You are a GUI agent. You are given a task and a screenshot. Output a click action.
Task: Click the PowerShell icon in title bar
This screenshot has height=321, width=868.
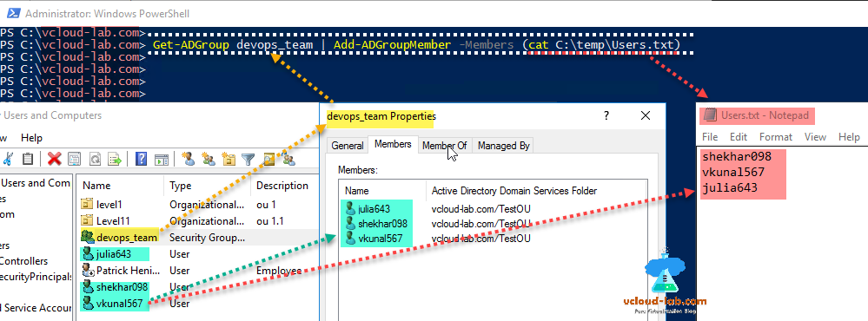(14, 13)
